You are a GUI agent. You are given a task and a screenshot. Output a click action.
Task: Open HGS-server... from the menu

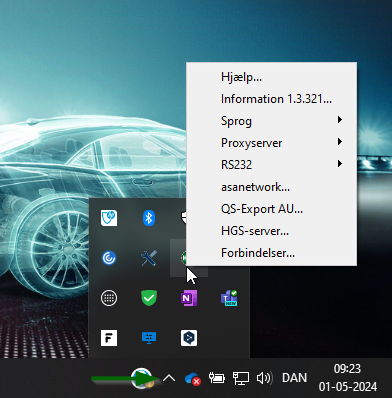tap(271, 231)
